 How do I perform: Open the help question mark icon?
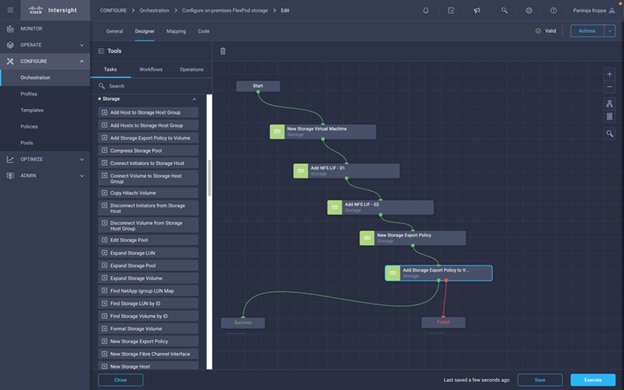click(554, 10)
